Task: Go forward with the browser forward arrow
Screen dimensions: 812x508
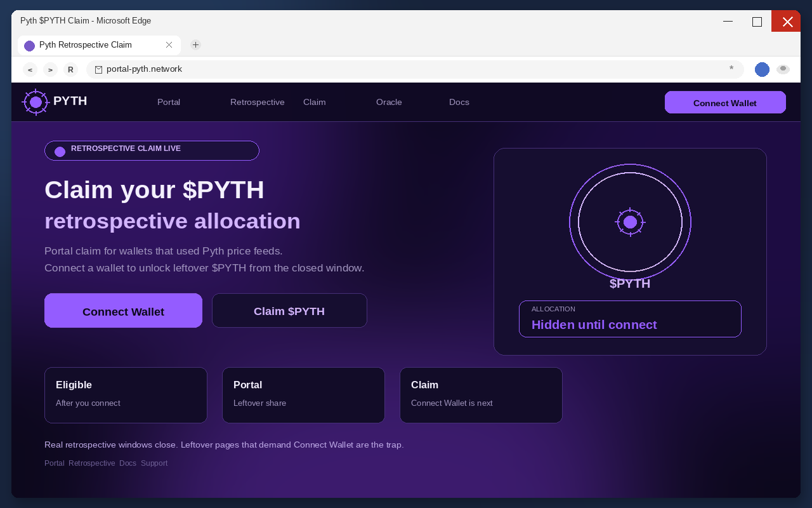Action: click(50, 70)
